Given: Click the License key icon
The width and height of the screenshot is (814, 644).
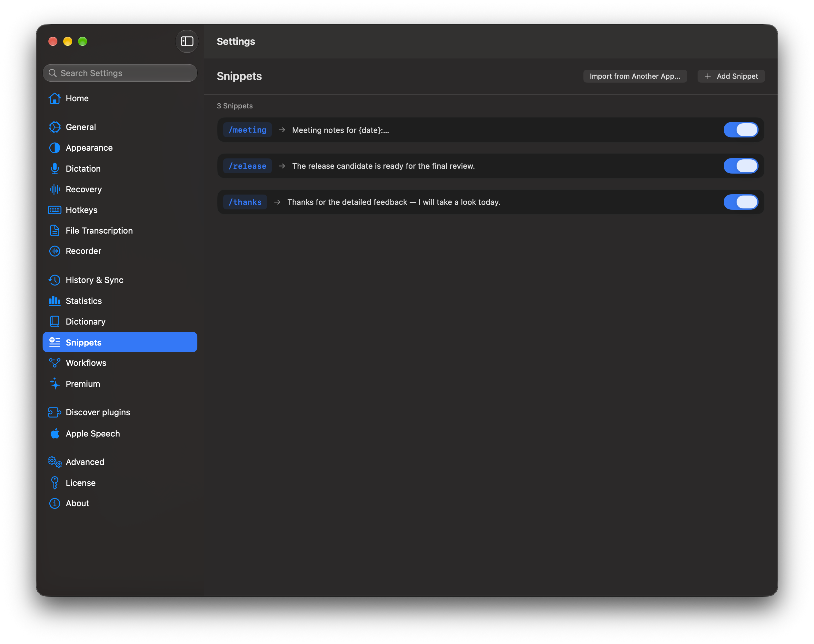Looking at the screenshot, I should pos(55,483).
